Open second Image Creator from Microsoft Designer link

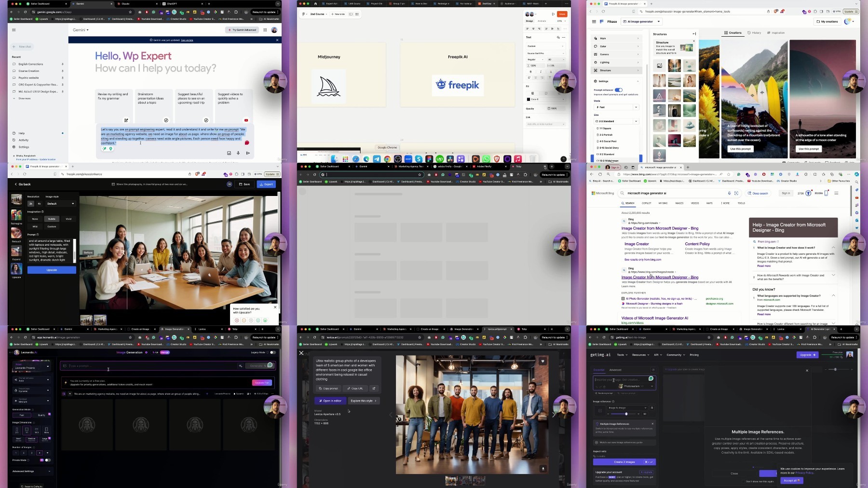(660, 278)
